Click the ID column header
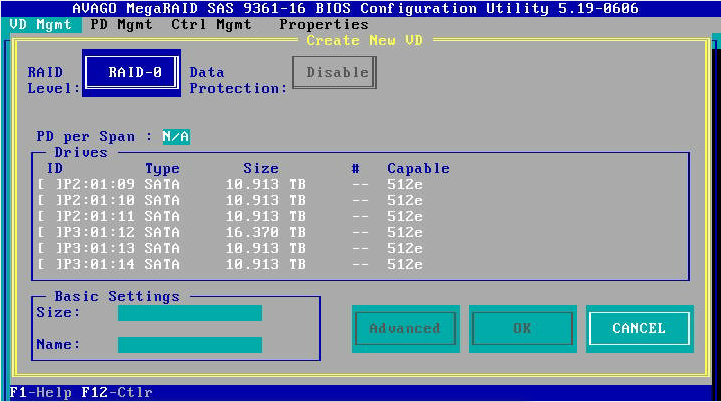 tap(55, 168)
